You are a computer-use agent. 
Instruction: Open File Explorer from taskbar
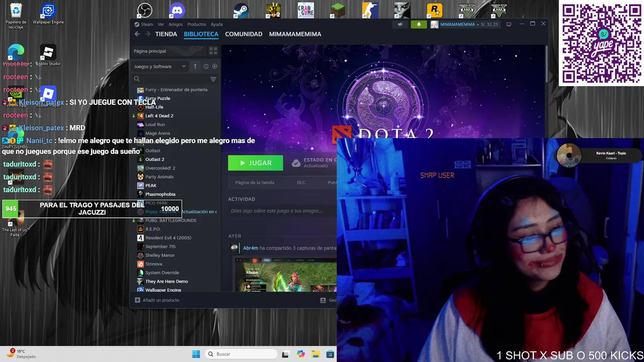tap(315, 354)
